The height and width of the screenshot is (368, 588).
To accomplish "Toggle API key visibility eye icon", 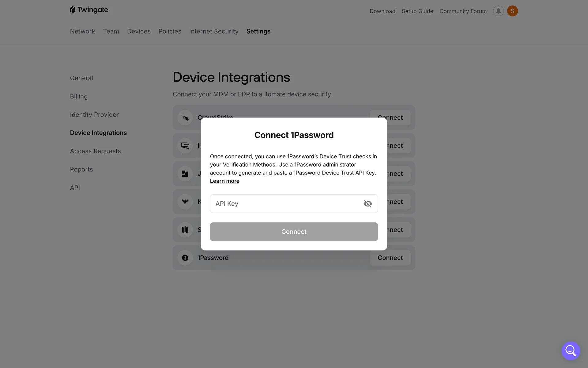I will (367, 204).
